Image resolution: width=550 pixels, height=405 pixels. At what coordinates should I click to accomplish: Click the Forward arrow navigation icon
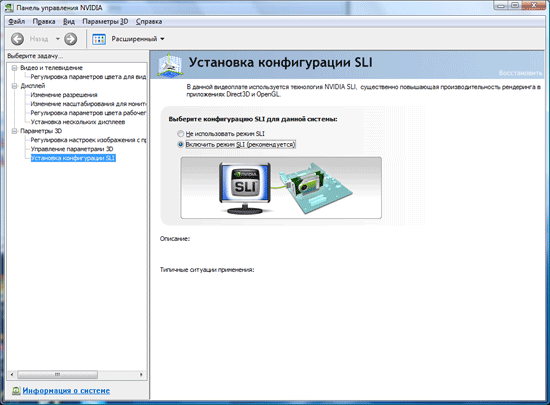[71, 39]
